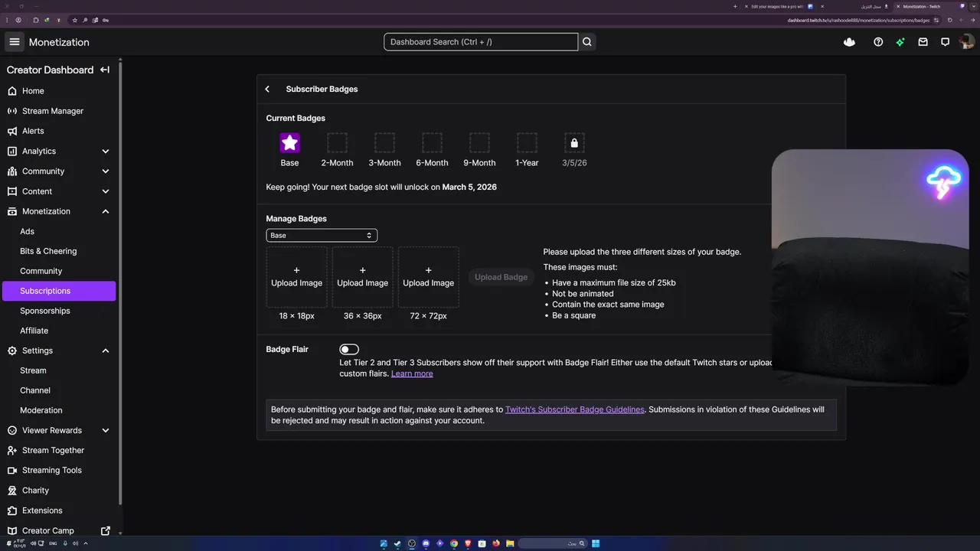Open the Badge Flair Learn more link
The width and height of the screenshot is (980, 551).
point(412,373)
